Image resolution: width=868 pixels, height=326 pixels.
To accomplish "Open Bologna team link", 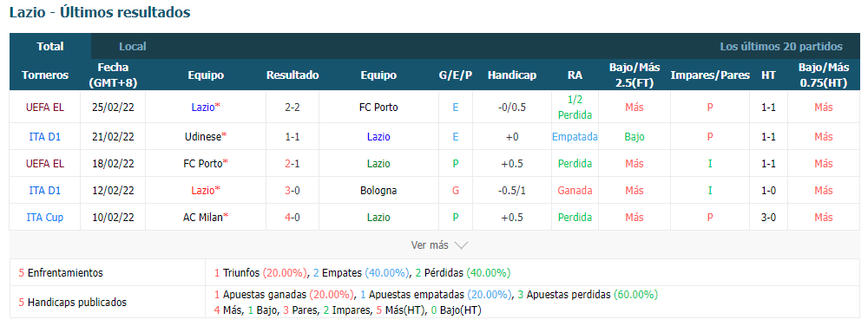I will pyautogui.click(x=378, y=191).
